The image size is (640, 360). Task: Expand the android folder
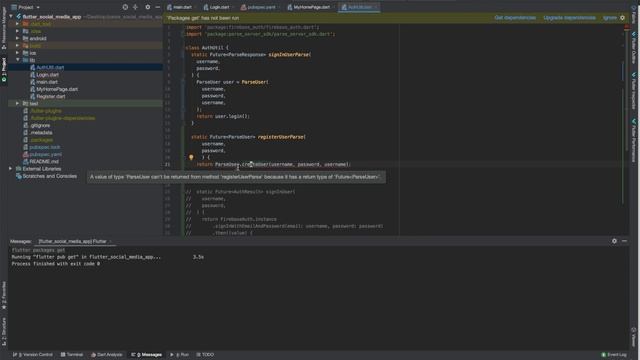(18, 38)
